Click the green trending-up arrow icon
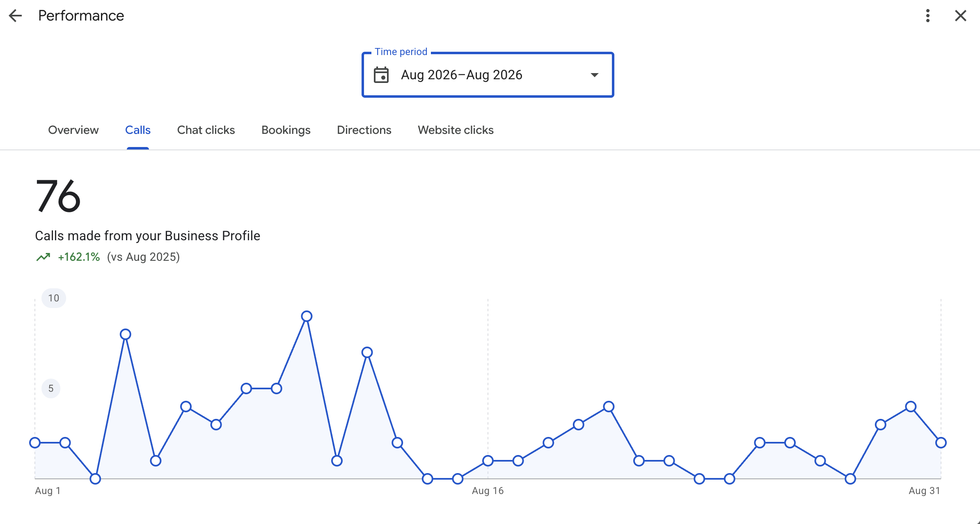 [43, 257]
